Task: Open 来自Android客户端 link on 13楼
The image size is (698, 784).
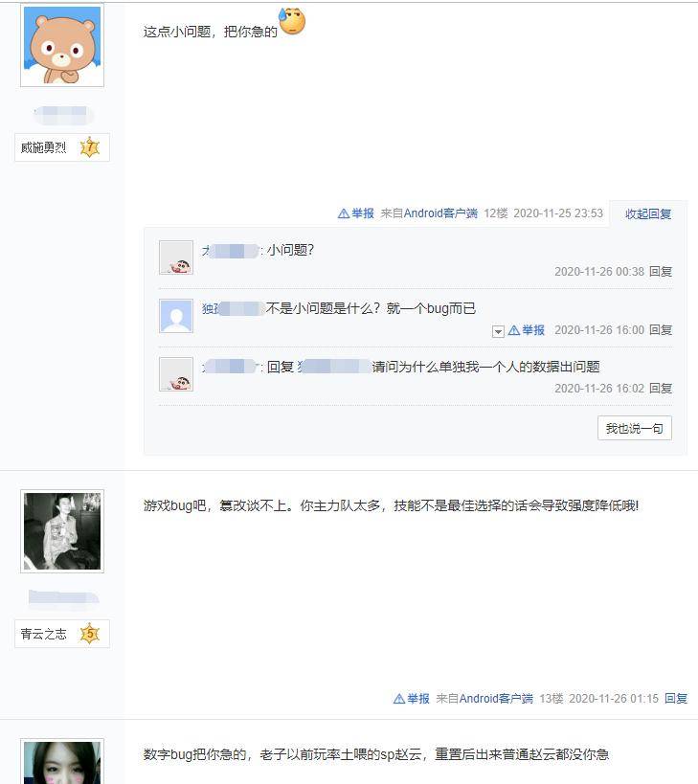Action: 484,699
